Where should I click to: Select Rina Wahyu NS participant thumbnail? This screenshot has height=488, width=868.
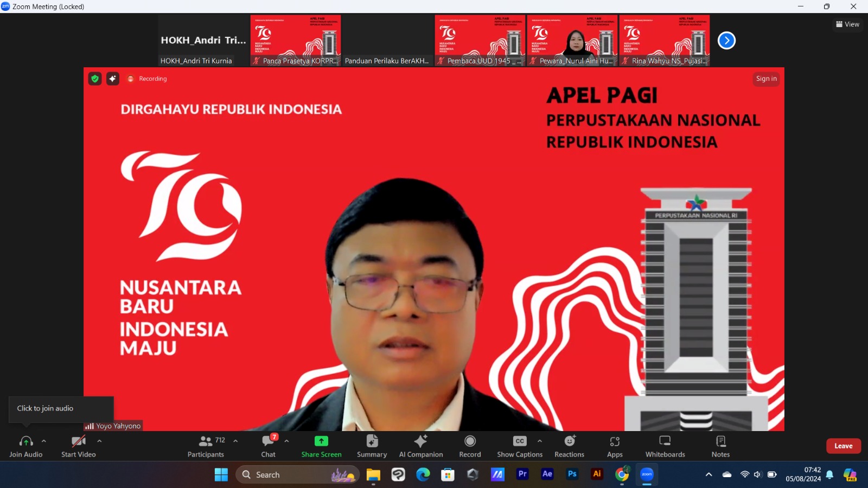[x=665, y=41]
